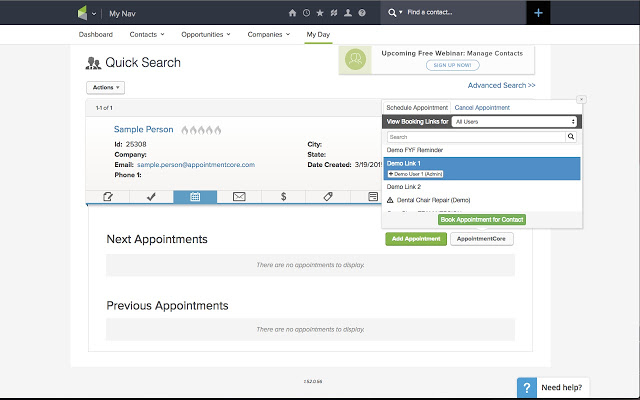
Task: Expand the Opportunities menu
Action: click(206, 34)
